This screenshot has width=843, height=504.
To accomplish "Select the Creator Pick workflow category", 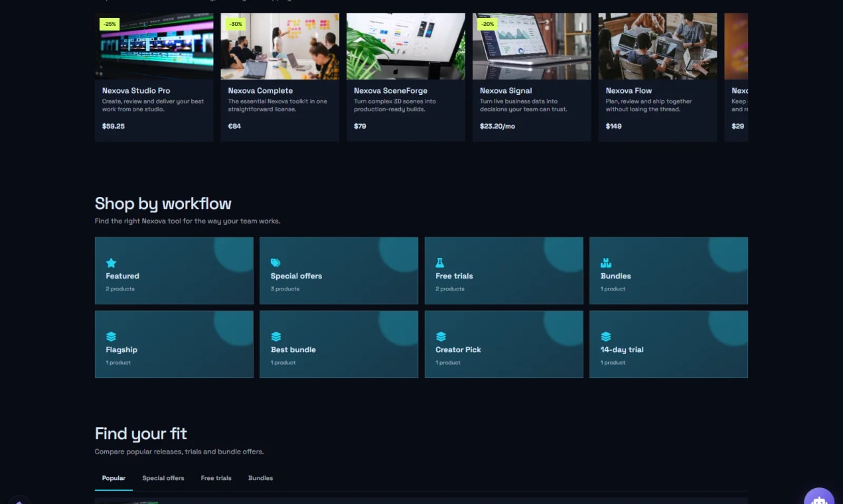I will [504, 344].
